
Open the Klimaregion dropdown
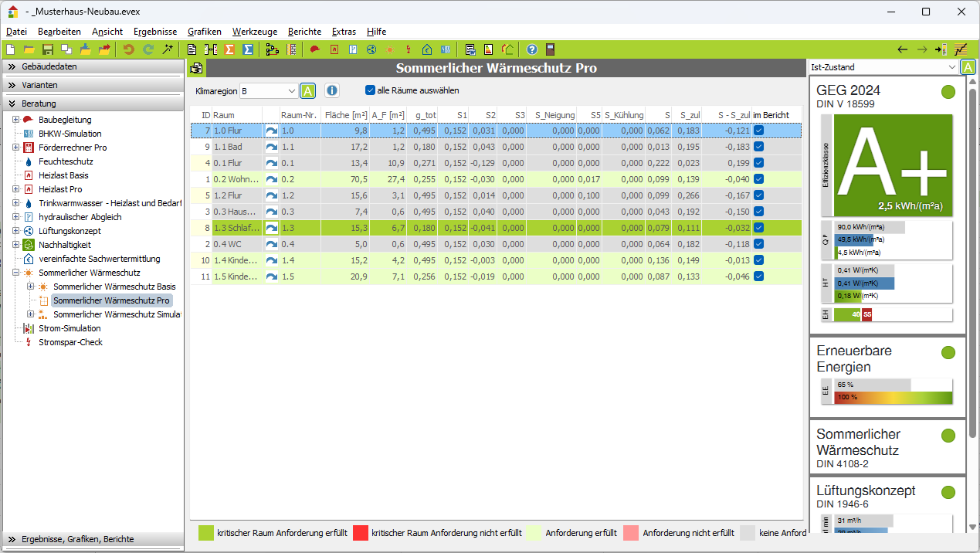pyautogui.click(x=268, y=91)
